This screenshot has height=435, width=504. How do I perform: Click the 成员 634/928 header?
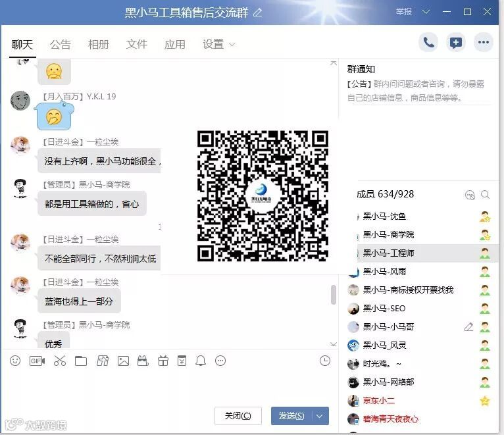point(385,194)
